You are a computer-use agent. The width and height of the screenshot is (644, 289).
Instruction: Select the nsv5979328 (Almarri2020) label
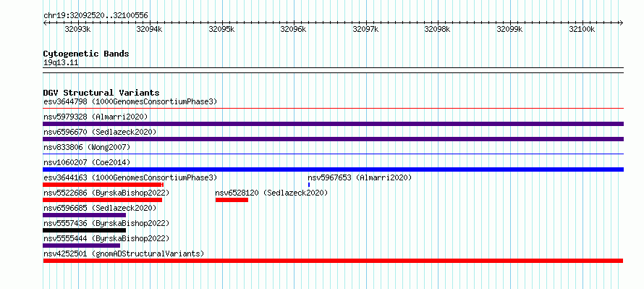[96, 117]
